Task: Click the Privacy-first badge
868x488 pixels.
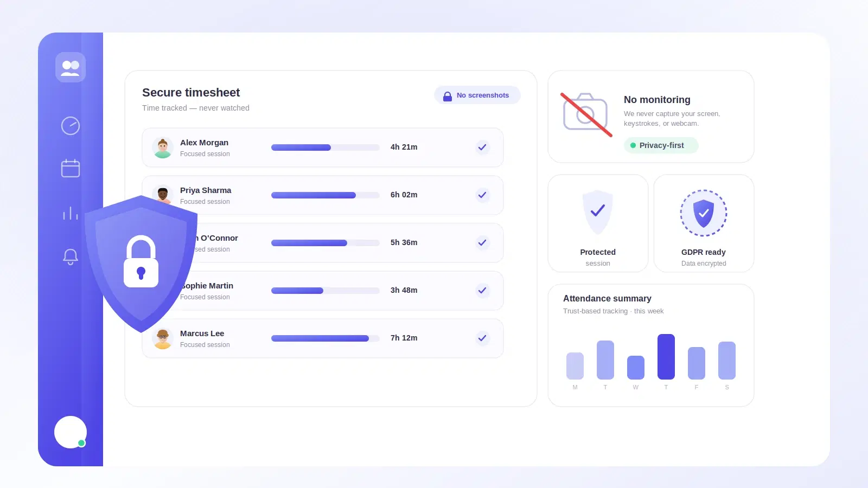Action: (661, 145)
